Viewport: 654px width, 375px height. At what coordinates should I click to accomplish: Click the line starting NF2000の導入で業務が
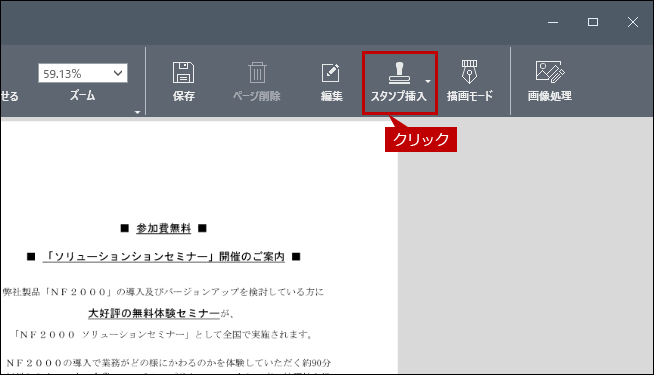click(x=169, y=363)
